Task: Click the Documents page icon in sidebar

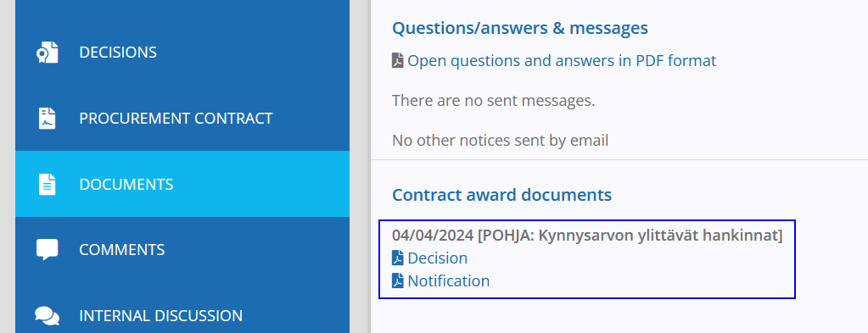Action: click(x=47, y=184)
